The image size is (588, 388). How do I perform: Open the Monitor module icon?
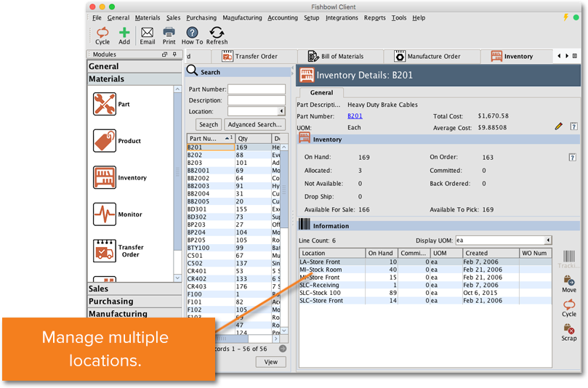(105, 214)
